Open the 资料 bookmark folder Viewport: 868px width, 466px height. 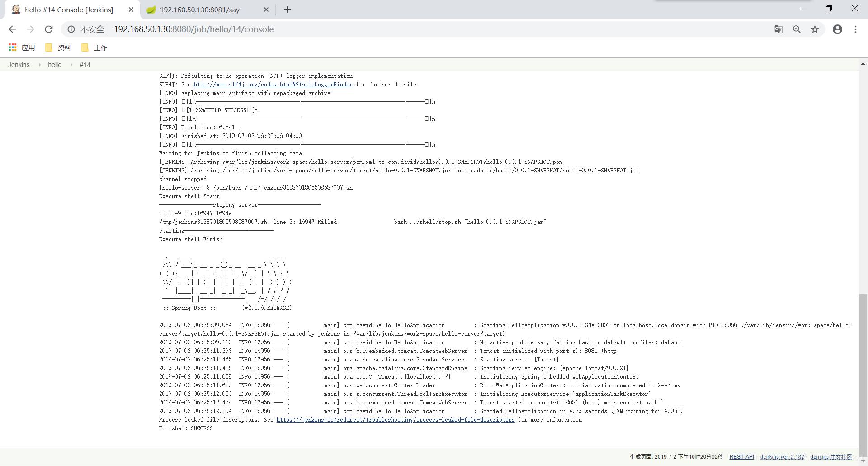pos(58,48)
